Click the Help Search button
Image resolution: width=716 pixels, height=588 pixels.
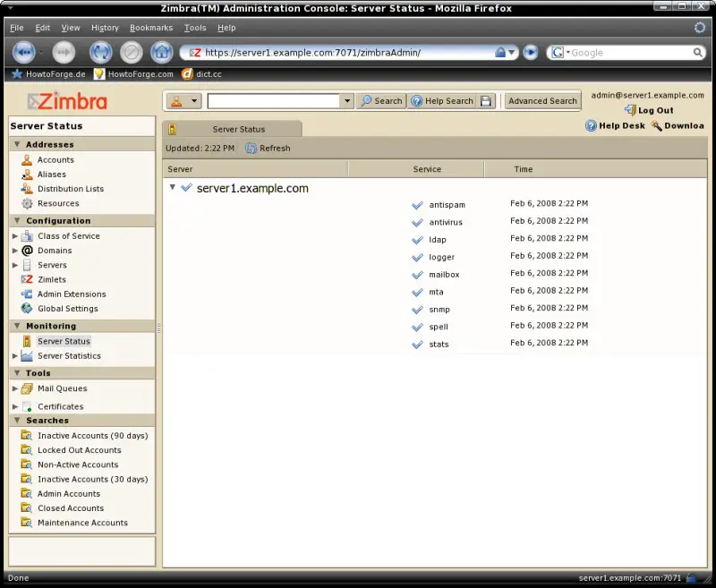click(442, 101)
